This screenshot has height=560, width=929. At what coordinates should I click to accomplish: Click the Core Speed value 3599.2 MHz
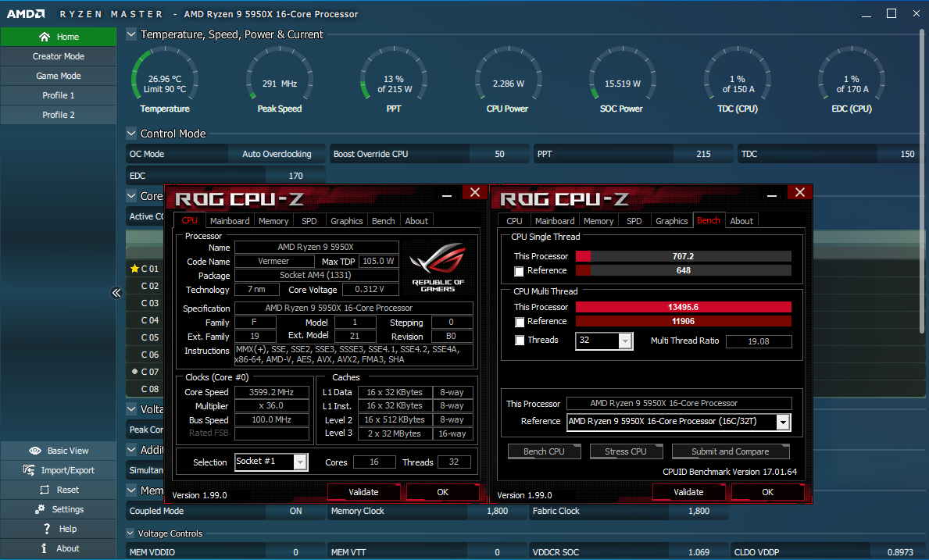point(271,392)
